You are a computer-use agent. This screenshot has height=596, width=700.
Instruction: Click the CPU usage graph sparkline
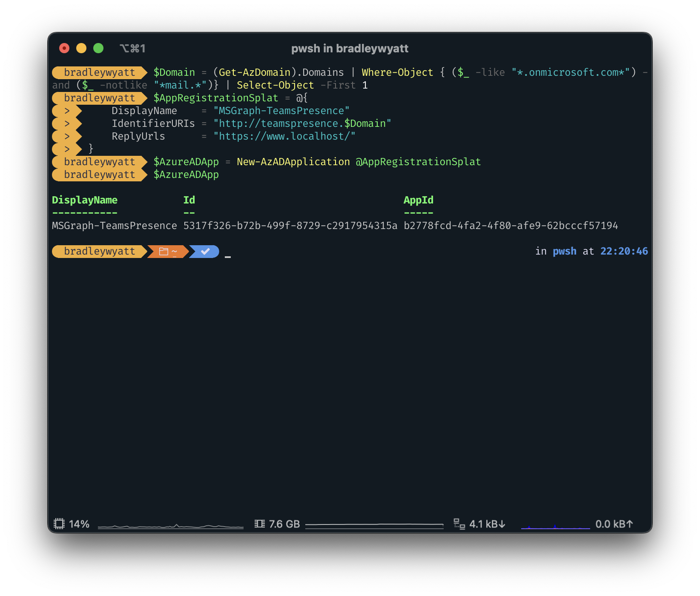[171, 526]
